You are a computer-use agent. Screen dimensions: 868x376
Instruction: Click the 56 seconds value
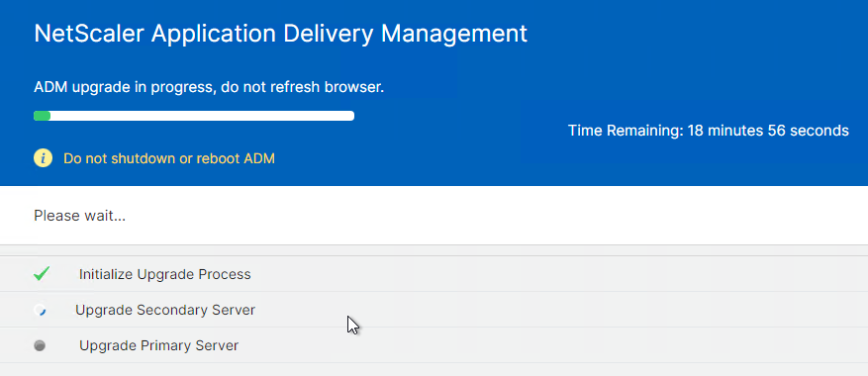809,131
